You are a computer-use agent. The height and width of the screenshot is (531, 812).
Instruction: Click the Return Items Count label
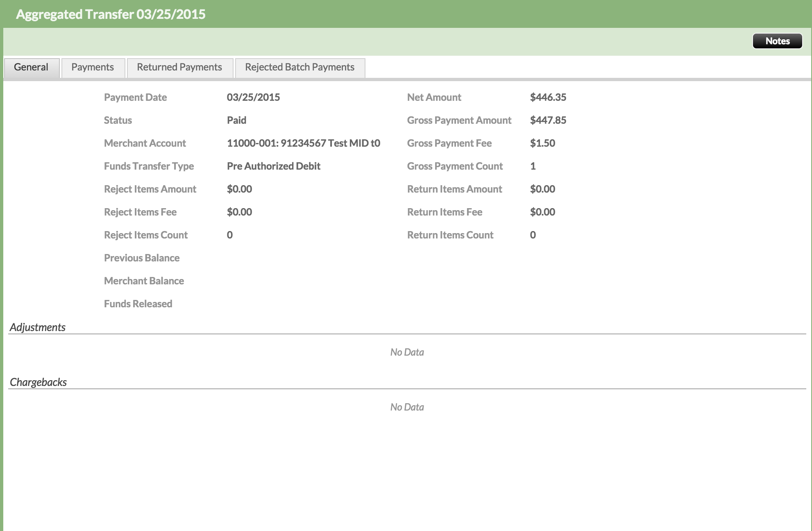pos(450,235)
